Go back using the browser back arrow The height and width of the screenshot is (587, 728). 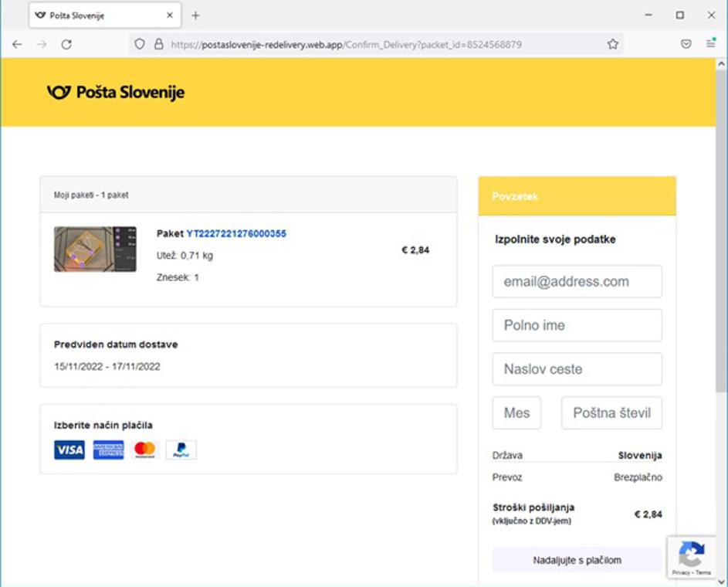tap(17, 45)
